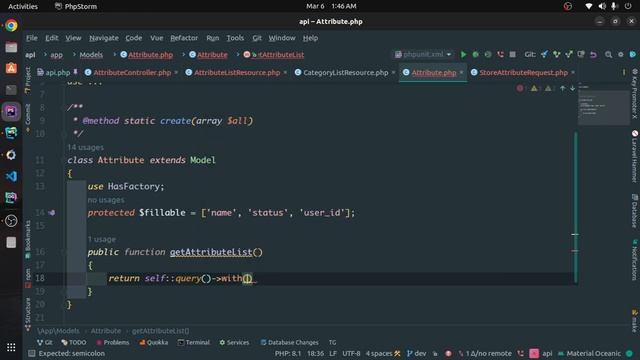The height and width of the screenshot is (360, 640).
Task: Open Material Oceanic theme switcher
Action: [589, 353]
